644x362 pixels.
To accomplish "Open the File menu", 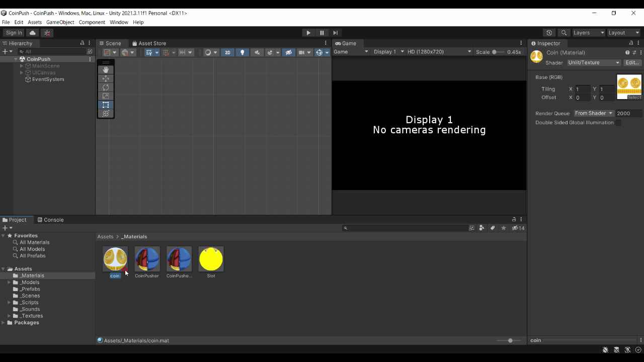I will [6, 22].
